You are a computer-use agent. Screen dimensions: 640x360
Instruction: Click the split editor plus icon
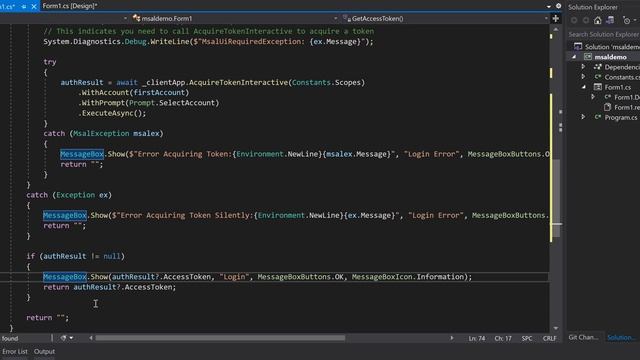coord(556,19)
